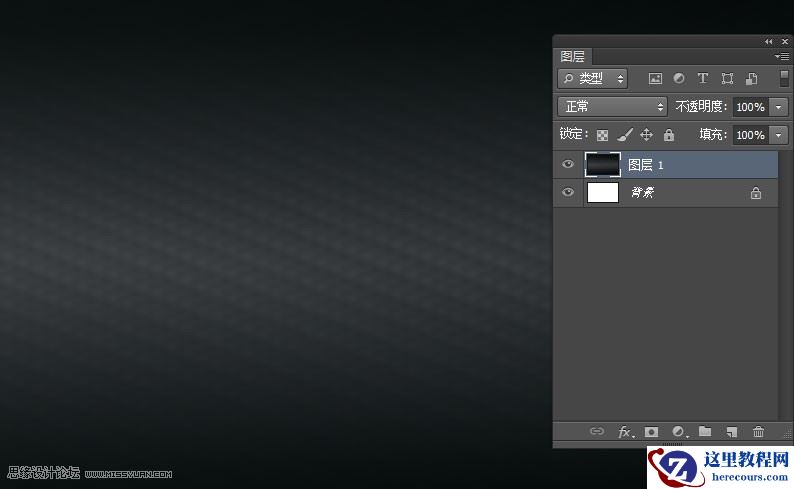The width and height of the screenshot is (794, 489).
Task: Expand the fill slider arrow
Action: [x=778, y=135]
